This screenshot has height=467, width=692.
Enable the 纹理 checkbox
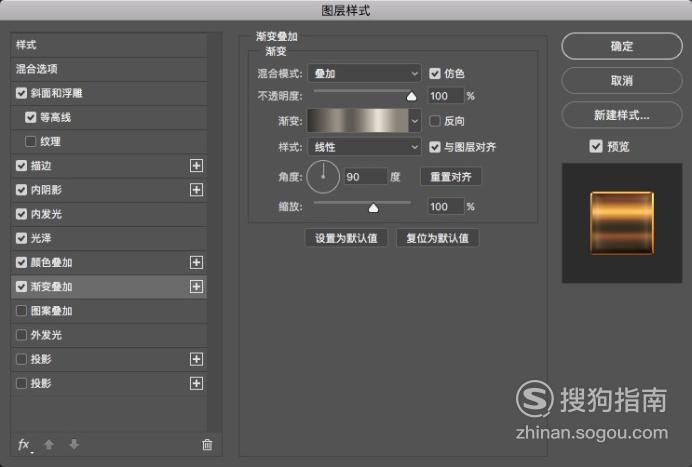pos(30,142)
